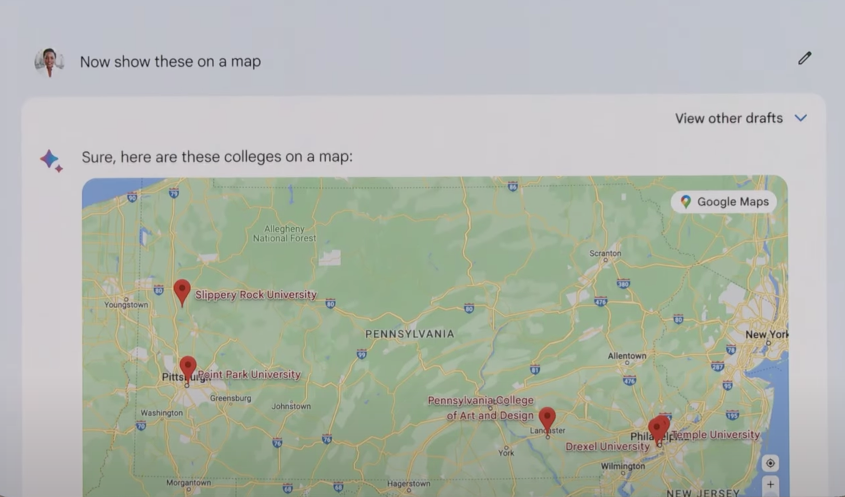Click the Slippery Rock University map pin
This screenshot has width=845, height=497.
tap(182, 293)
